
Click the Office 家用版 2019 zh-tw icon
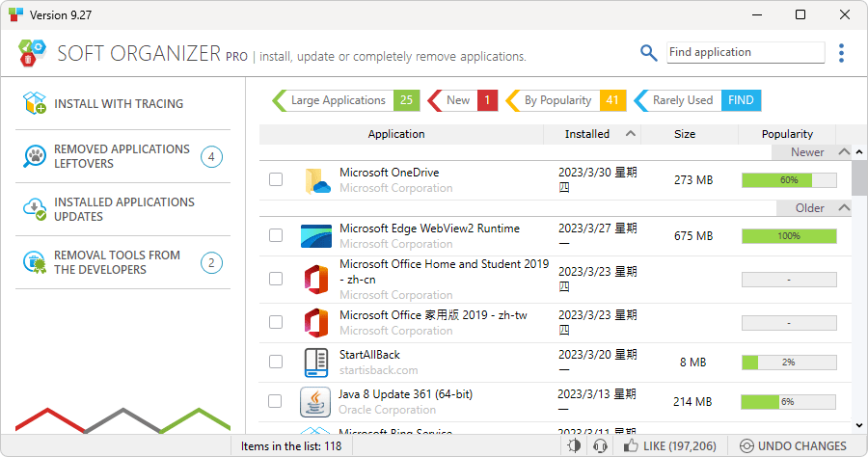tap(315, 323)
